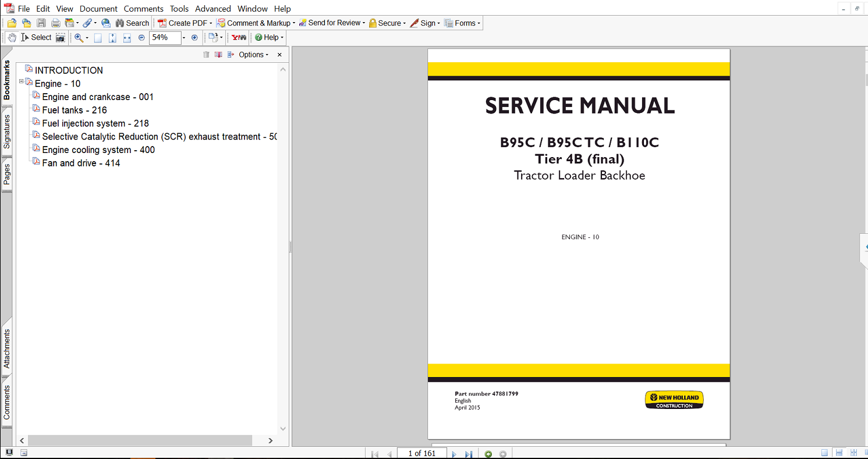Go to the next page arrow
This screenshot has height=459, width=868.
454,453
